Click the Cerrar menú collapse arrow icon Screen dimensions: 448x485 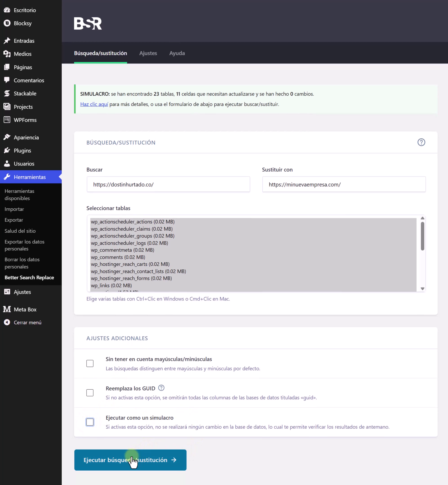click(7, 322)
